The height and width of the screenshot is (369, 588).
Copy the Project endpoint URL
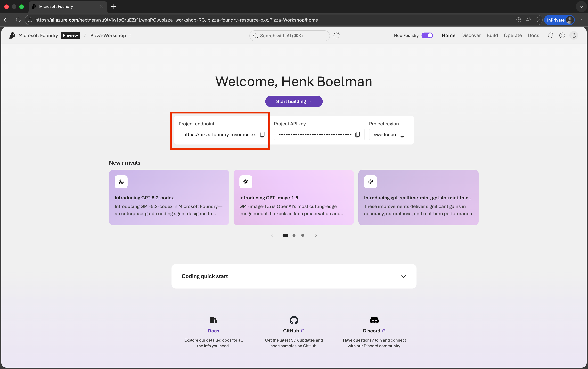point(262,135)
